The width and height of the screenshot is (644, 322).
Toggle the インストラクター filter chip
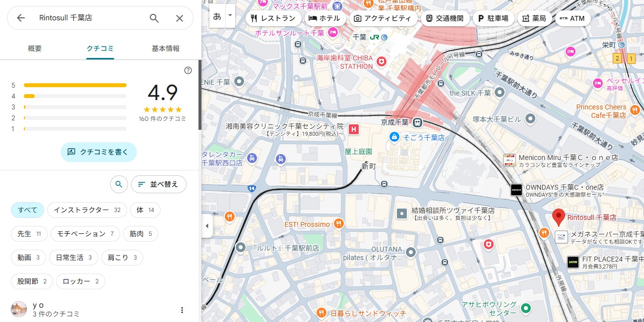(x=87, y=210)
